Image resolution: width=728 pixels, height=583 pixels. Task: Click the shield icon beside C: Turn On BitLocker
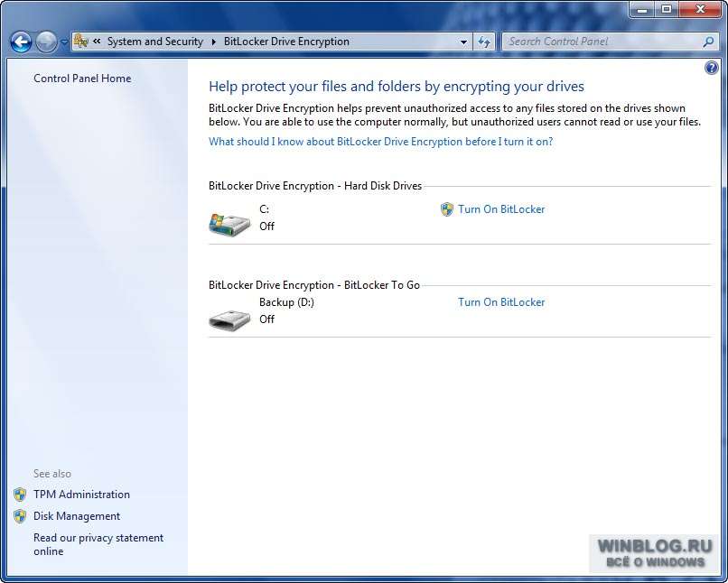[x=446, y=209]
